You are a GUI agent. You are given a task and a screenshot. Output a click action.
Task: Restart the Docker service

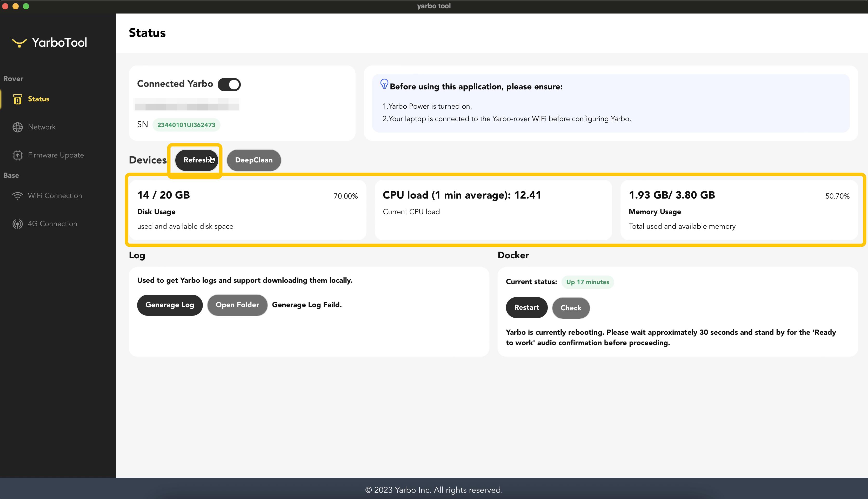(526, 307)
